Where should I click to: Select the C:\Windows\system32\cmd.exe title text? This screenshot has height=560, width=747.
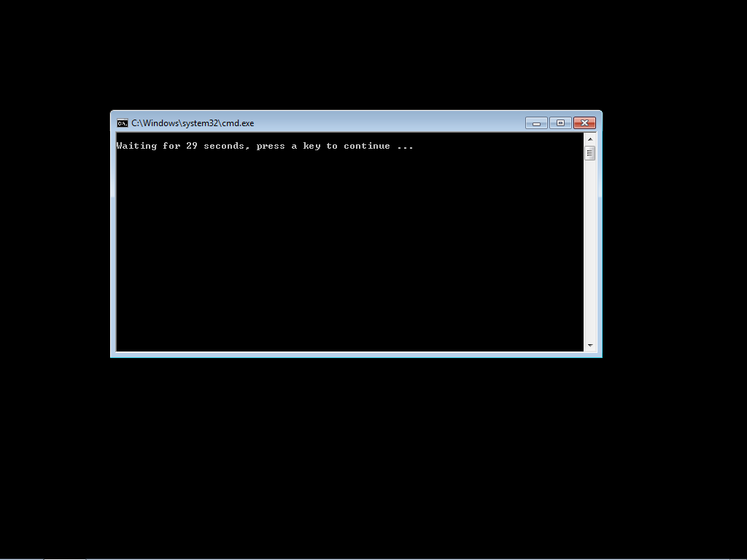coord(191,122)
